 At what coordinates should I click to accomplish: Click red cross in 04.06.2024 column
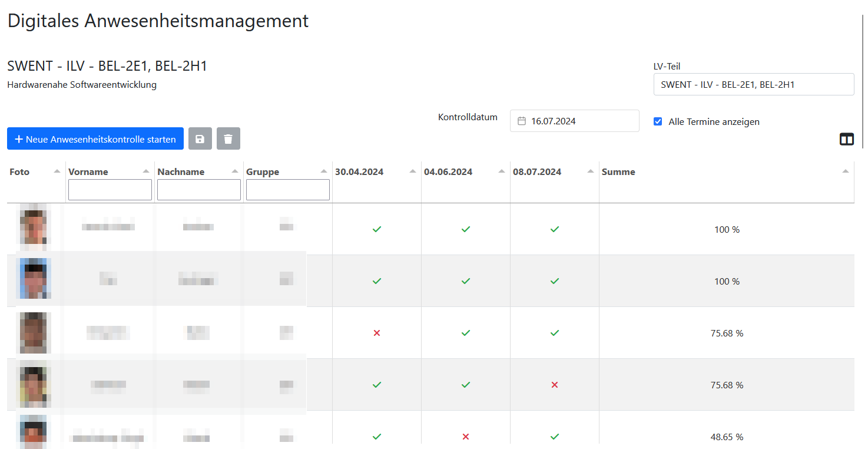[x=465, y=437]
